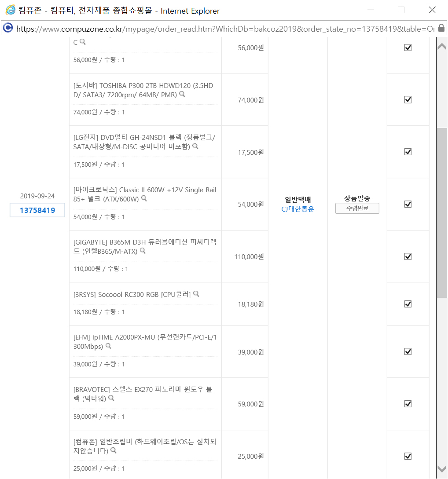This screenshot has width=448, height=479.
Task: Click the URL address field
Action: [225, 29]
